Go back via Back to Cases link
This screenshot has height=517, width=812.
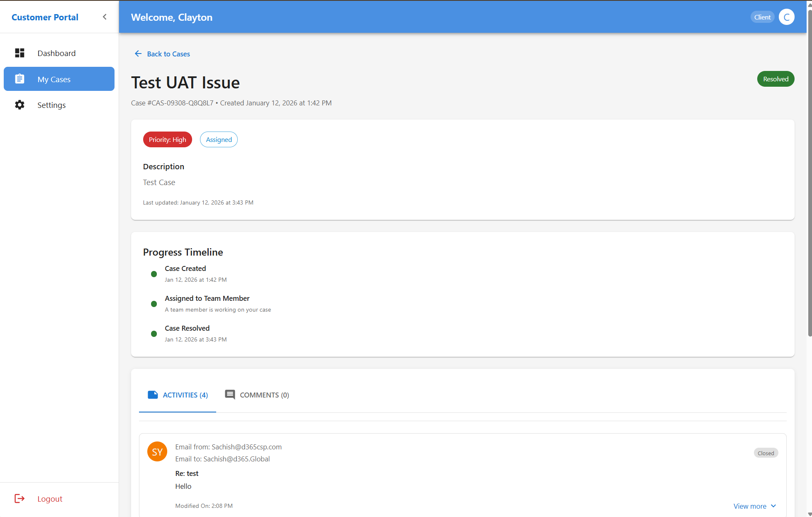pos(168,54)
